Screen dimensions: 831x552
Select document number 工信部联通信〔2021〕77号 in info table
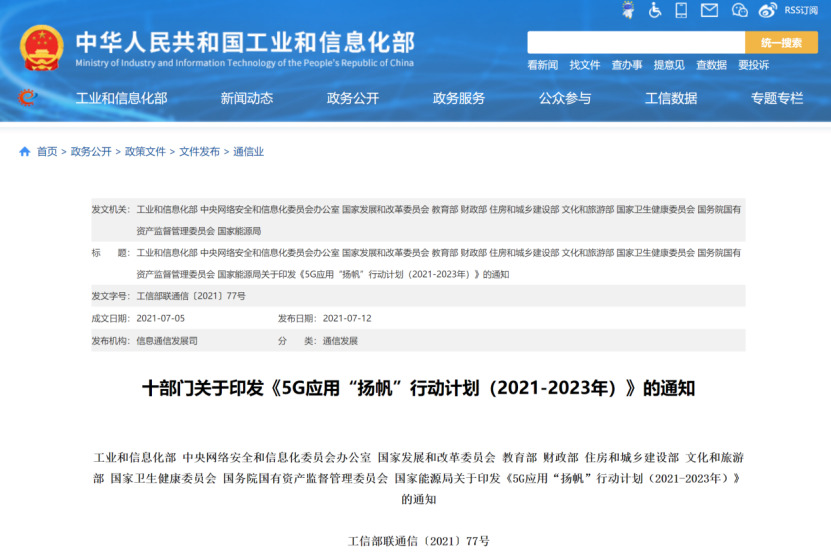pyautogui.click(x=191, y=296)
